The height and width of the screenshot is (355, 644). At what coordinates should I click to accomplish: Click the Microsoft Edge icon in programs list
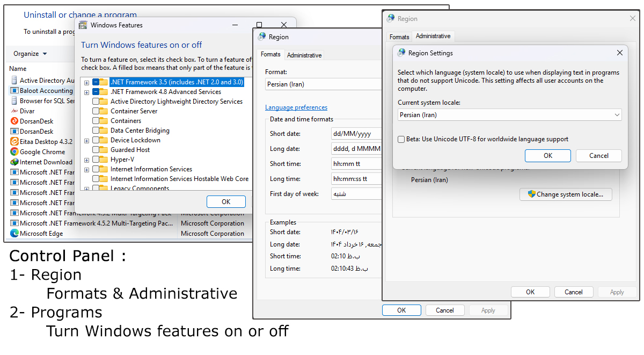pos(14,234)
